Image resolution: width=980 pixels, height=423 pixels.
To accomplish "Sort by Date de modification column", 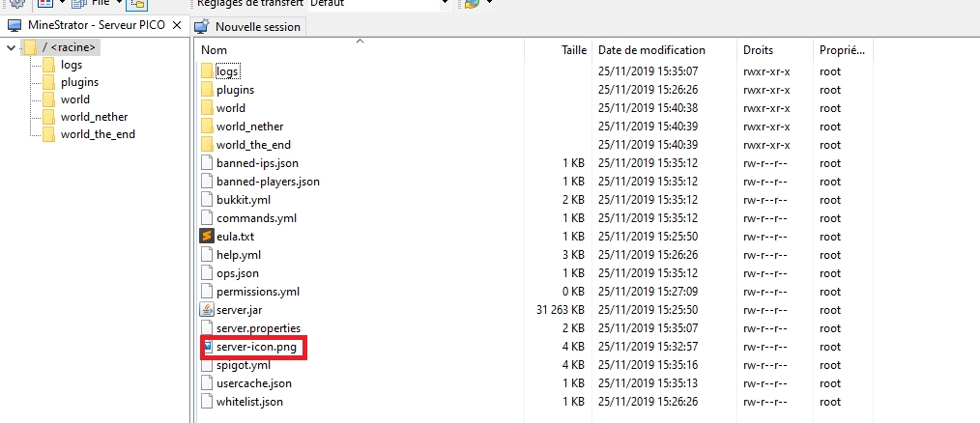I will click(651, 50).
